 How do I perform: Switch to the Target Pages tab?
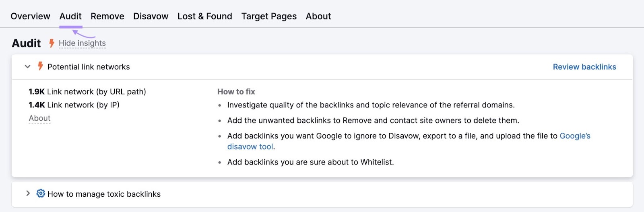pos(268,16)
